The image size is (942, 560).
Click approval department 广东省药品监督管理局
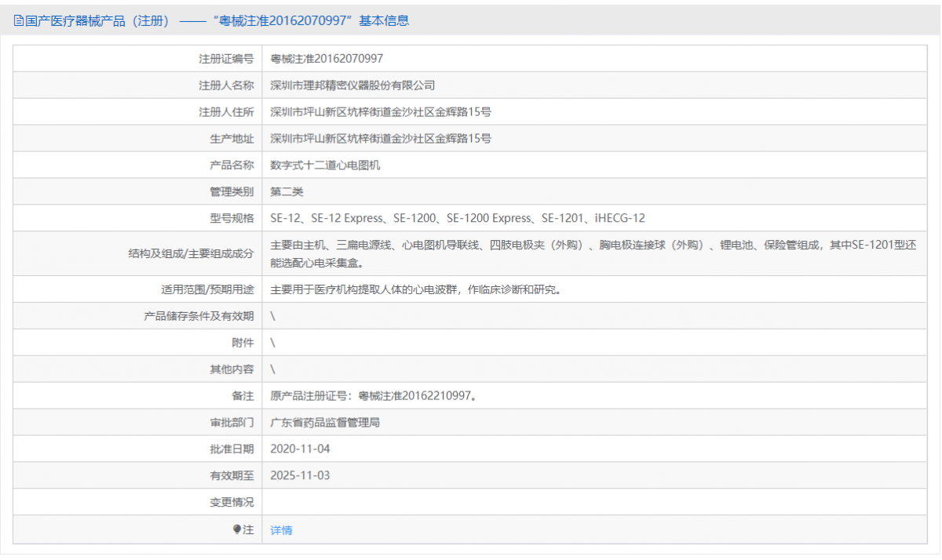pyautogui.click(x=325, y=423)
